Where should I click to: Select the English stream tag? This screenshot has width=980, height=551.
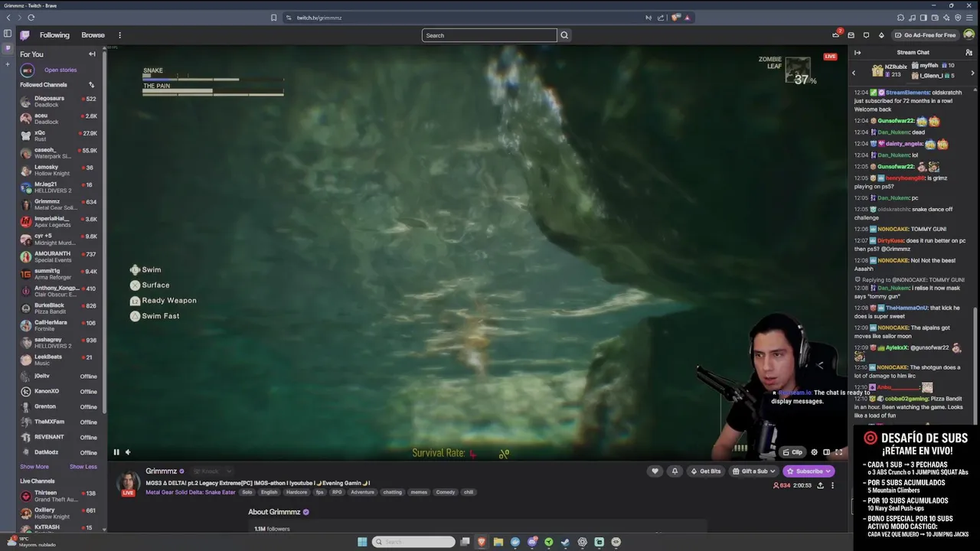pos(269,492)
